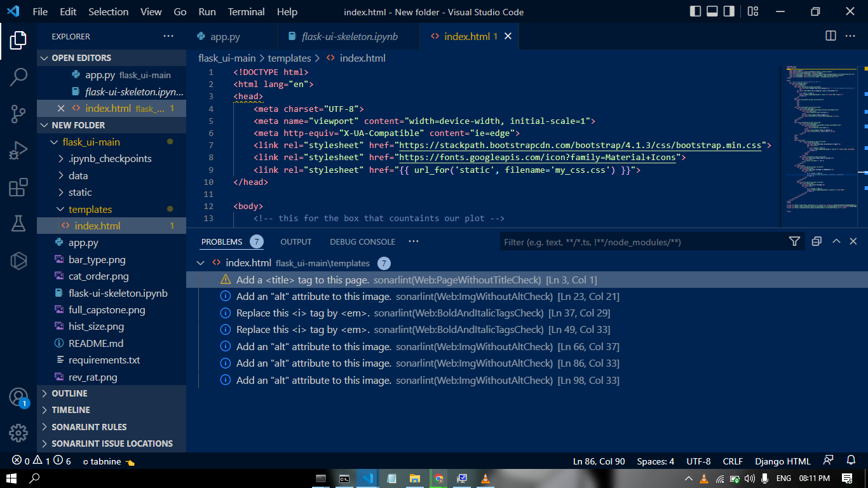Click the Filter Problems funnel icon
This screenshot has width=868, height=488.
pyautogui.click(x=794, y=241)
